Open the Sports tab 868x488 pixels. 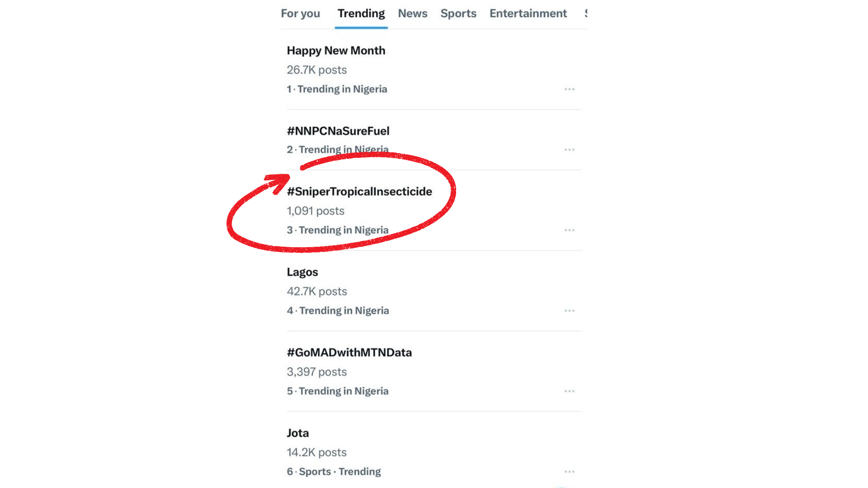[458, 14]
